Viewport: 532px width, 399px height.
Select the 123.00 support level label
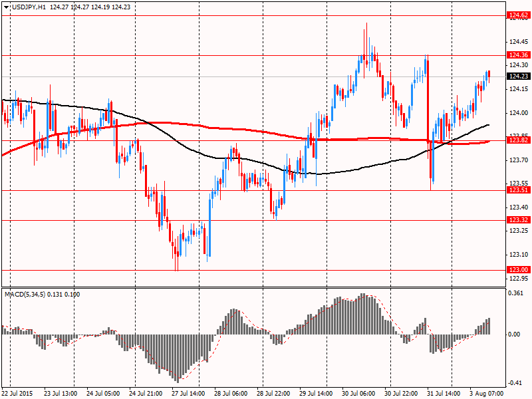[x=518, y=270]
